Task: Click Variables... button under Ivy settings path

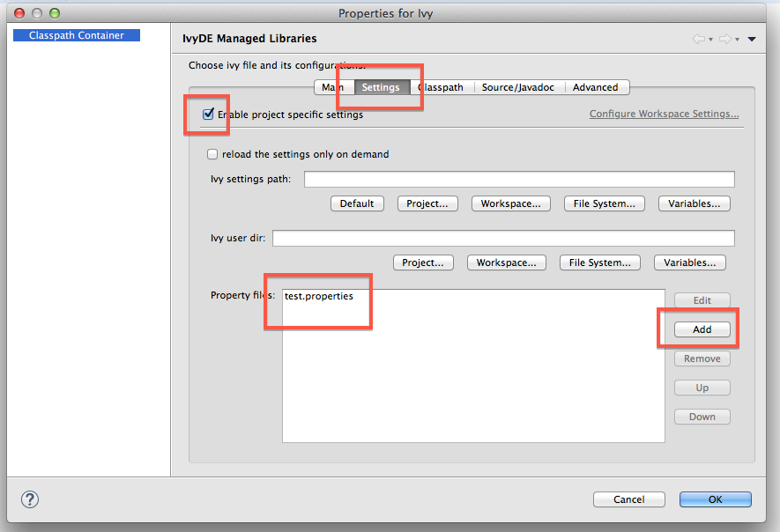Action: (x=695, y=203)
